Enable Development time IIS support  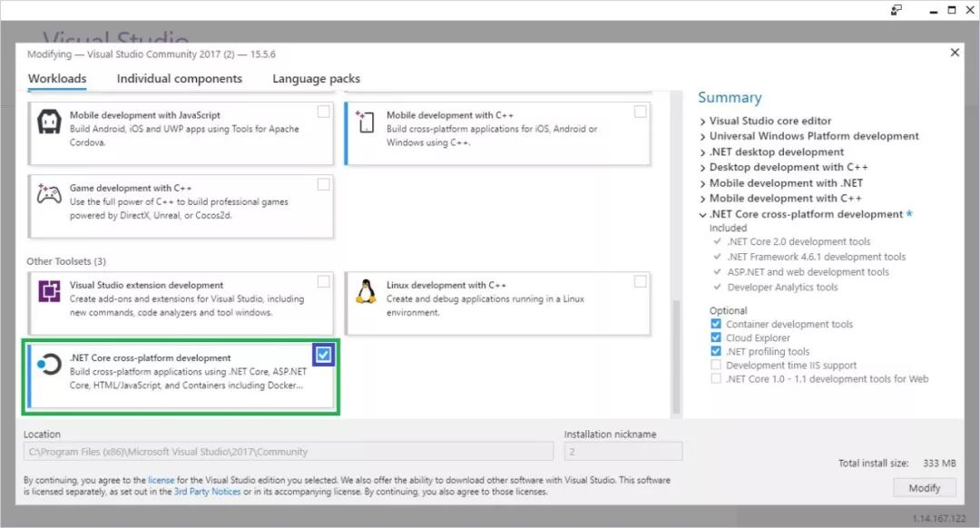pos(716,365)
